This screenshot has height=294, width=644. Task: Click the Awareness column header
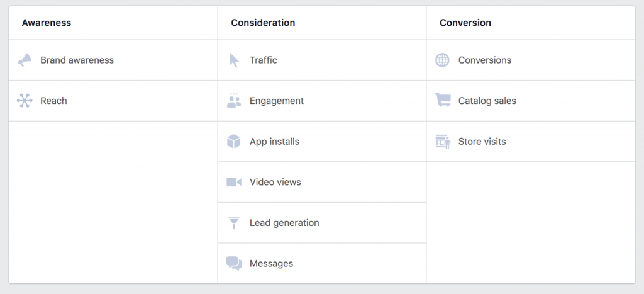pyautogui.click(x=47, y=23)
